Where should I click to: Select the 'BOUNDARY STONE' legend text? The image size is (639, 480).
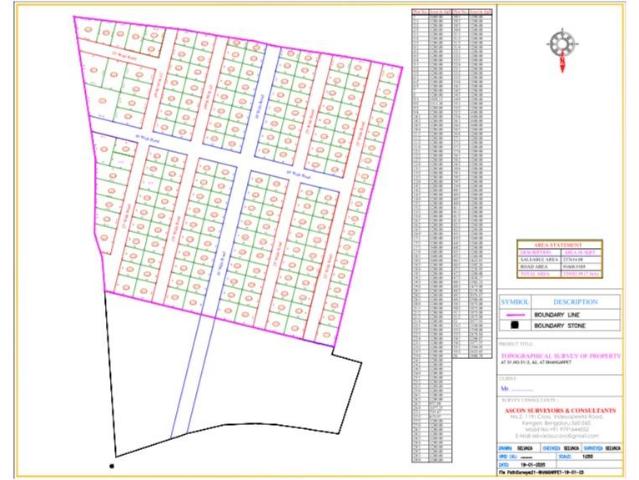pos(560,326)
